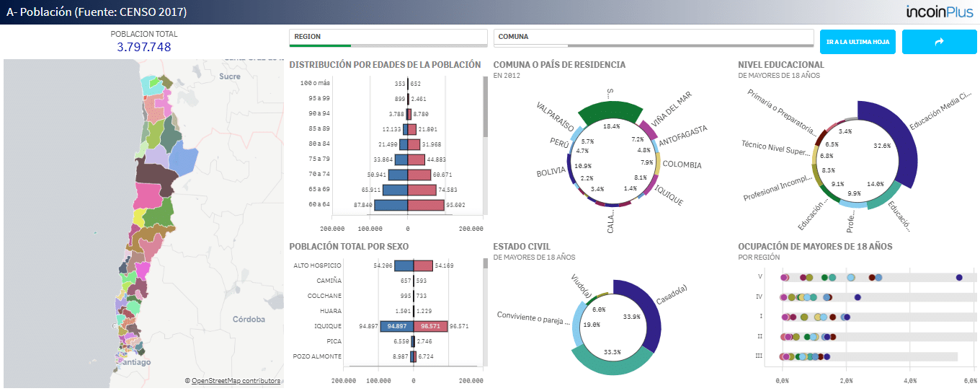Click the IQUIQUE blue male bar
The height and width of the screenshot is (391, 980).
[x=396, y=326]
